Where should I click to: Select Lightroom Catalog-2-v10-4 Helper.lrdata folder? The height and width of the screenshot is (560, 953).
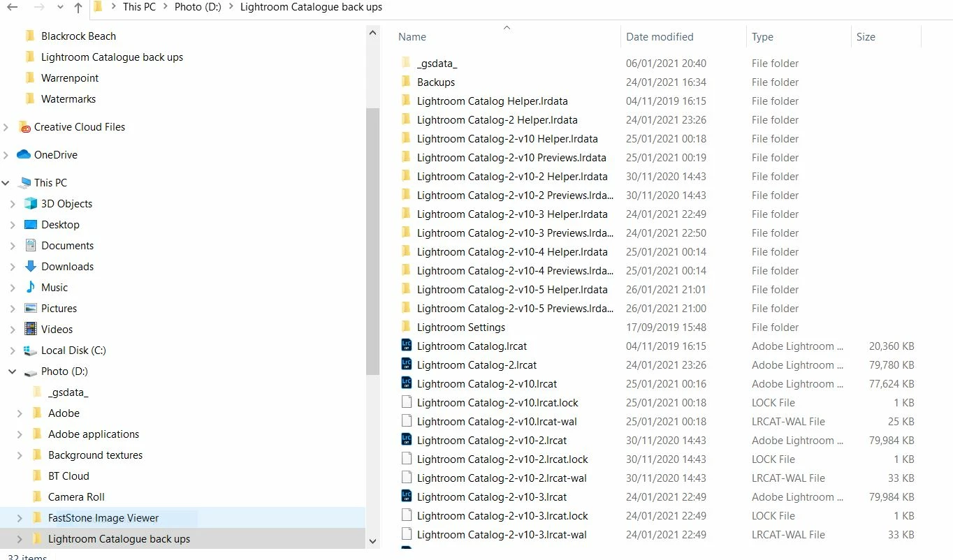[512, 251]
